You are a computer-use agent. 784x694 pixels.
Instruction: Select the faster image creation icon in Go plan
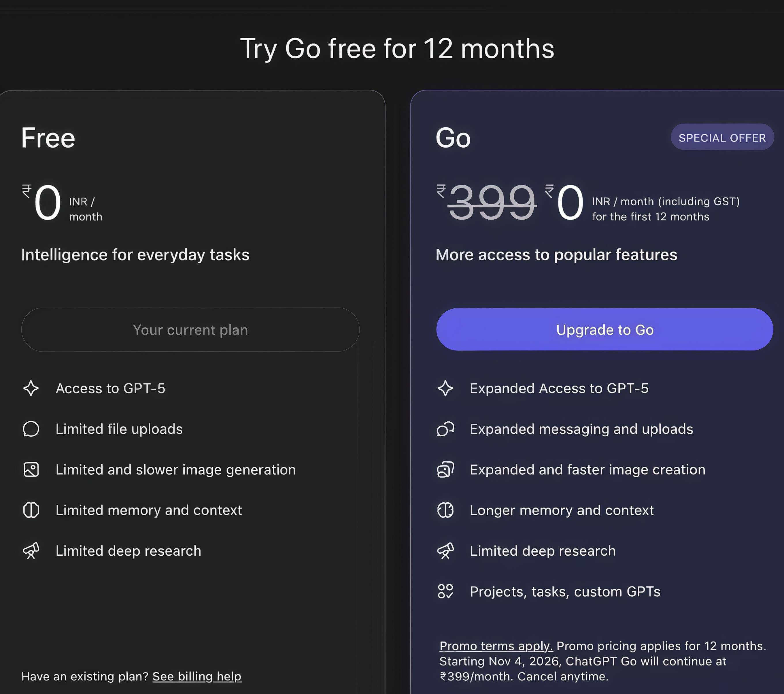pos(445,469)
